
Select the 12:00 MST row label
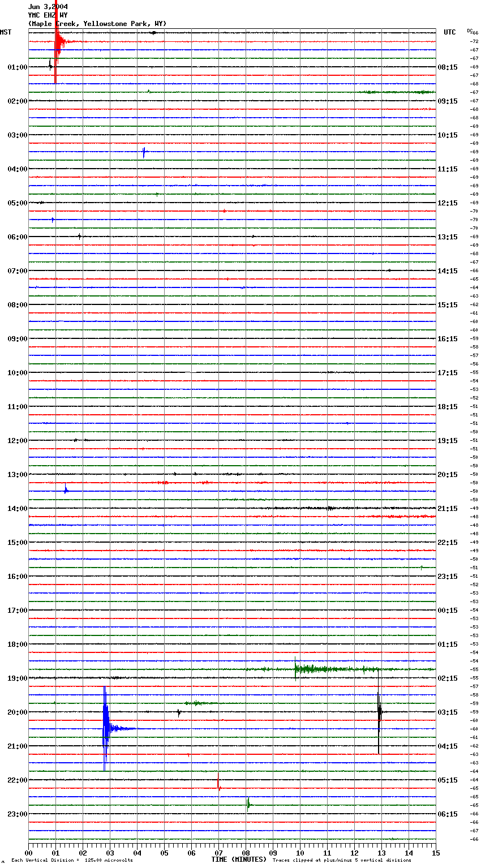click(x=17, y=441)
